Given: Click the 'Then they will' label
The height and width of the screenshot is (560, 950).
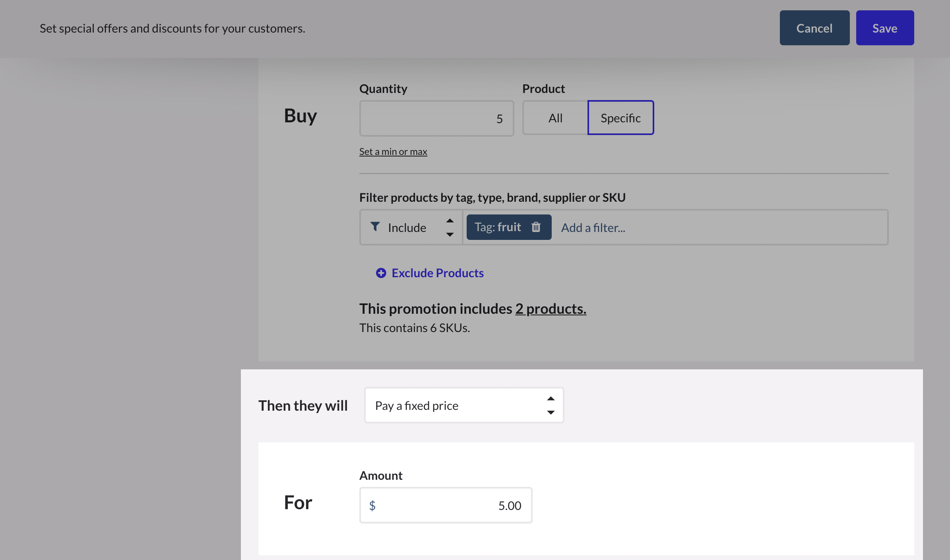Looking at the screenshot, I should click(x=303, y=406).
